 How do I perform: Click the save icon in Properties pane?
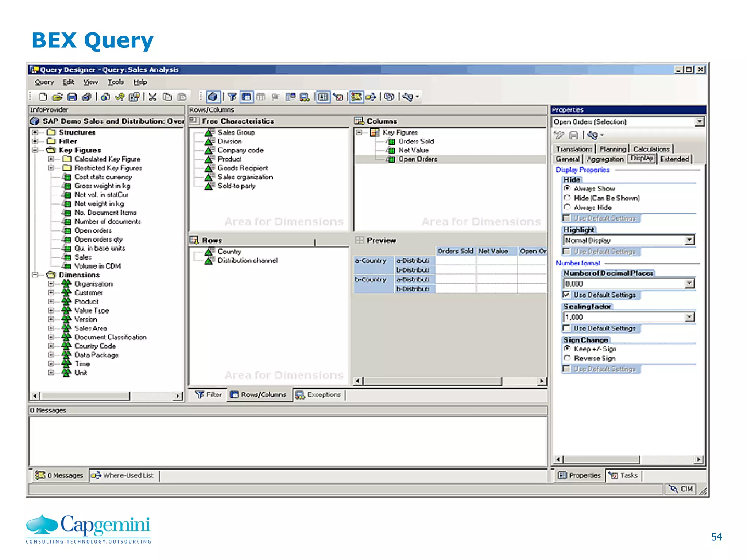click(x=574, y=136)
